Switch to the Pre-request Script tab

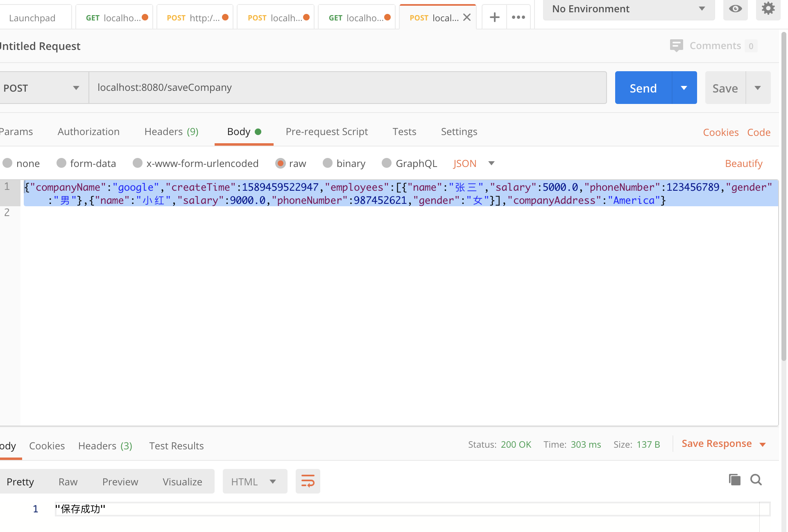pos(326,132)
